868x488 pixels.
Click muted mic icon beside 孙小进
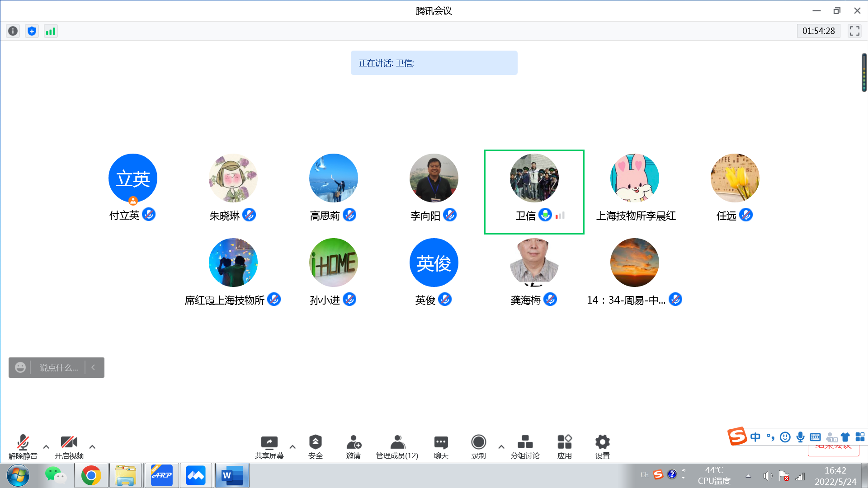click(349, 299)
